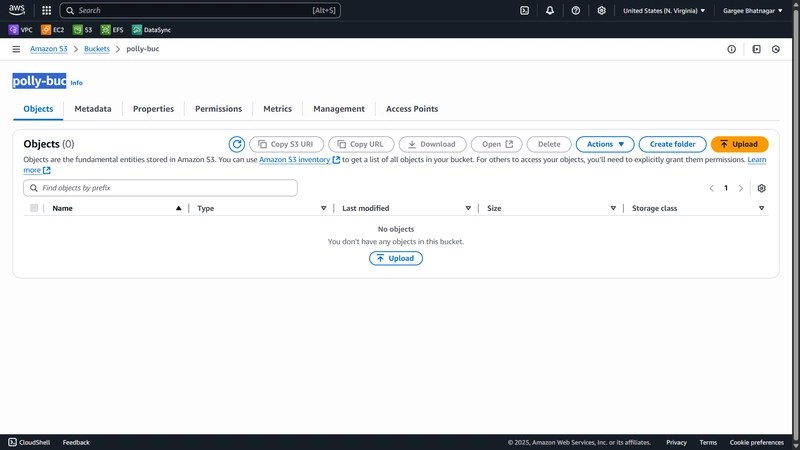Open console settings gear in top bar
This screenshot has width=800, height=450.
click(602, 10)
